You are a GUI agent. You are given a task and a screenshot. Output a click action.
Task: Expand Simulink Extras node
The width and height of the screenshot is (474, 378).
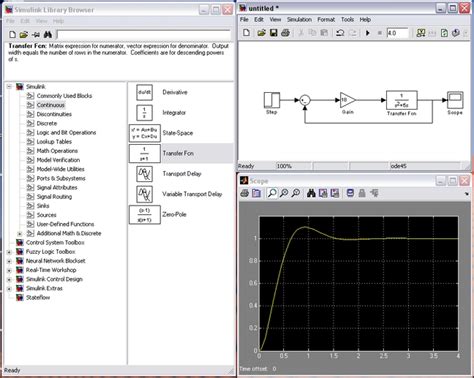coord(9,289)
